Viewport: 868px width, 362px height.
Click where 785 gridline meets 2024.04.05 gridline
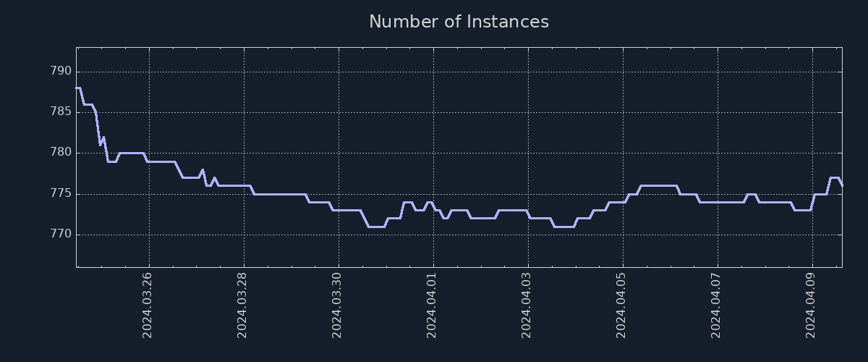(x=623, y=112)
